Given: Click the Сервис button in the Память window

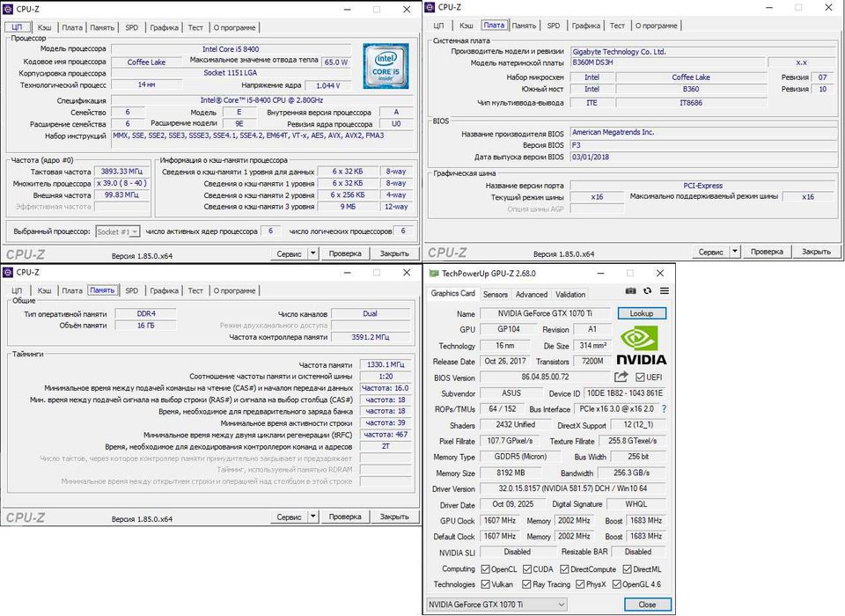Looking at the screenshot, I should point(289,517).
